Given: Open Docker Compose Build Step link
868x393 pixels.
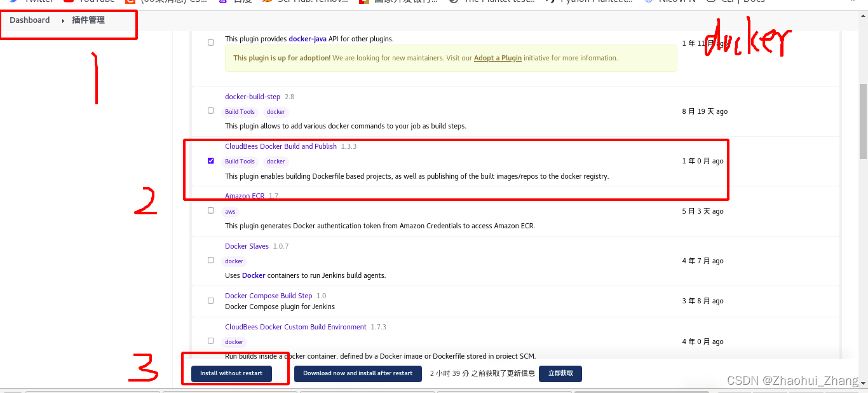Looking at the screenshot, I should [x=269, y=296].
